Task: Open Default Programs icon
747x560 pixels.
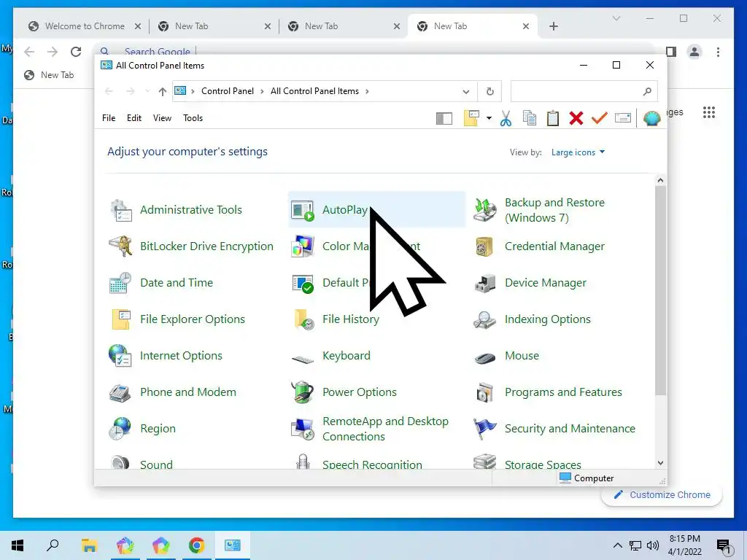Action: [303, 283]
